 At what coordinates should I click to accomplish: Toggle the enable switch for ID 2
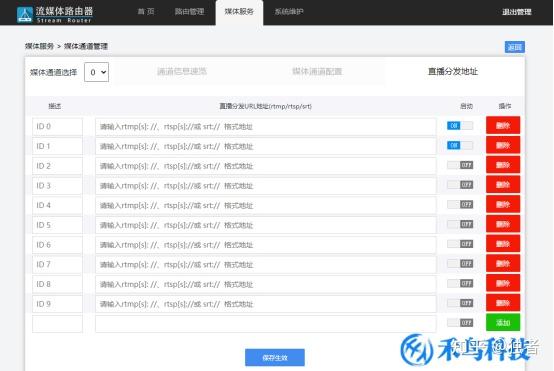[x=460, y=165]
